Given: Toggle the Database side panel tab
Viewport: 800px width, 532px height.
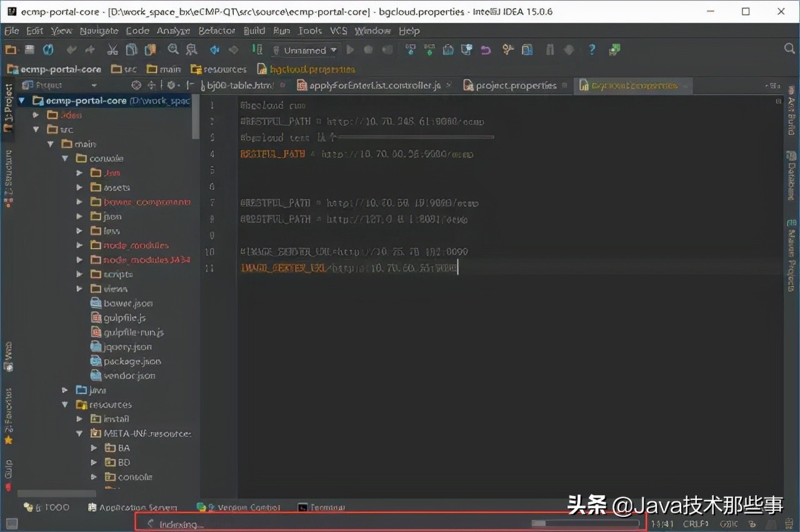Looking at the screenshot, I should 791,175.
